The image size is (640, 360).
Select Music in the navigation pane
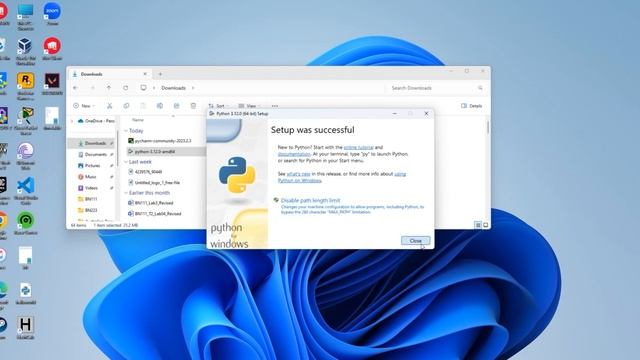coord(92,177)
